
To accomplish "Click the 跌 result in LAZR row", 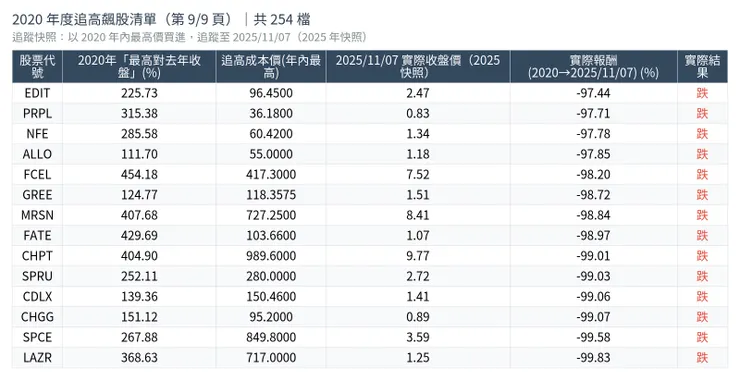I will [702, 357].
